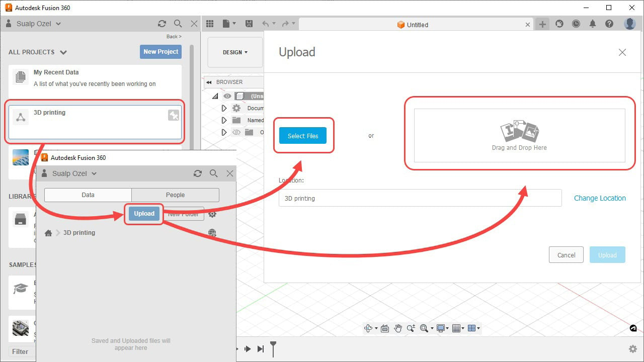Open the DESIGN workspace dropdown
Screen dimensions: 644x362
pos(235,52)
